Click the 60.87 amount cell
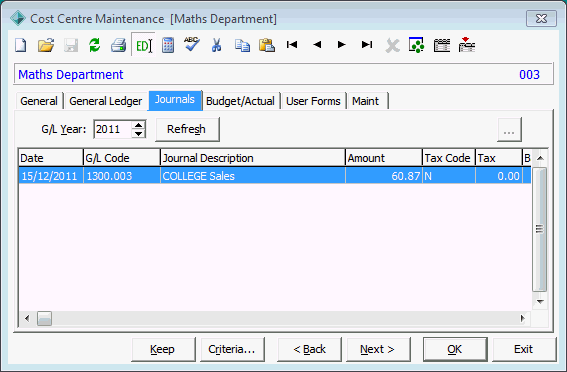 tap(384, 176)
